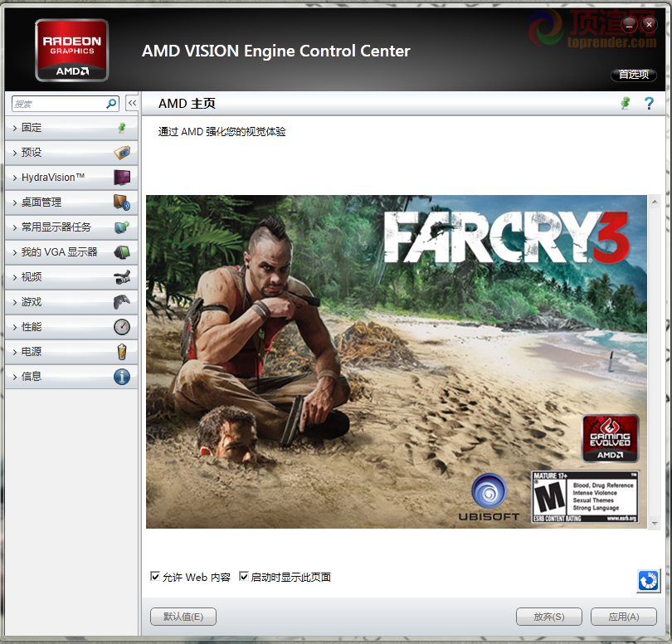Minimize the AMD Control Center window
This screenshot has width=672, height=644.
[629, 25]
